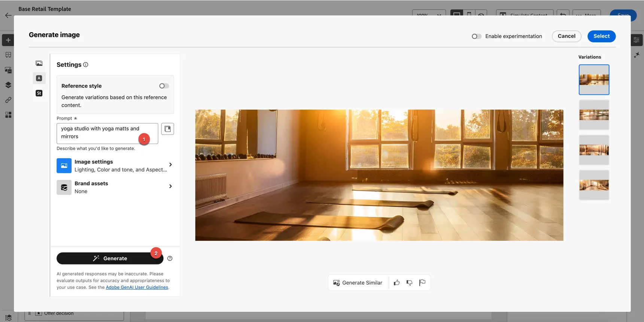
Task: Click the help icon next to Generate
Action: (x=170, y=258)
